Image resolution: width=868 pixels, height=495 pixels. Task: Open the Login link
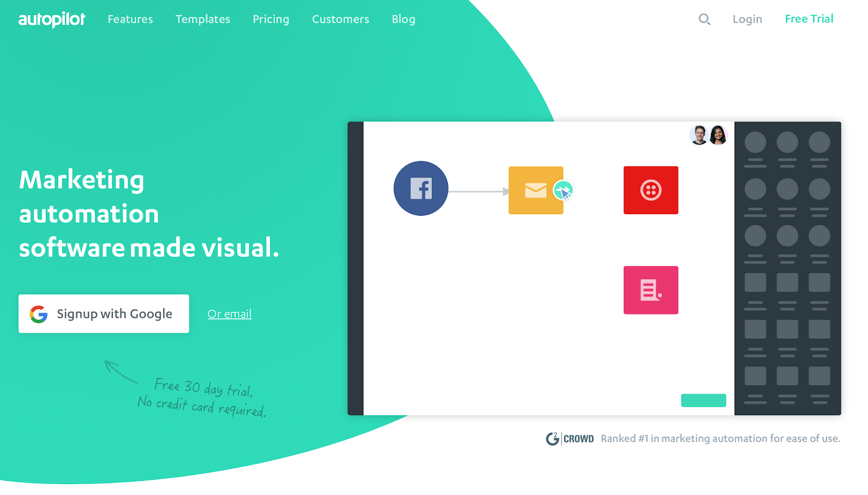pos(747,19)
